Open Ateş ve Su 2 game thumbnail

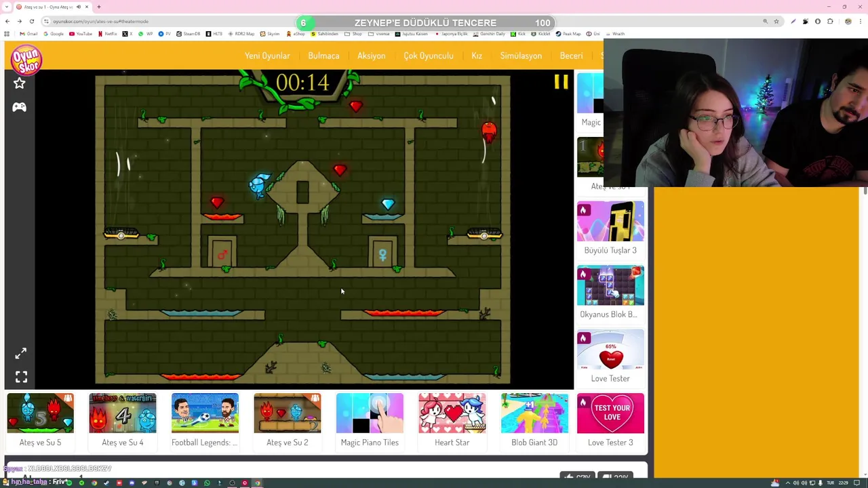[288, 413]
